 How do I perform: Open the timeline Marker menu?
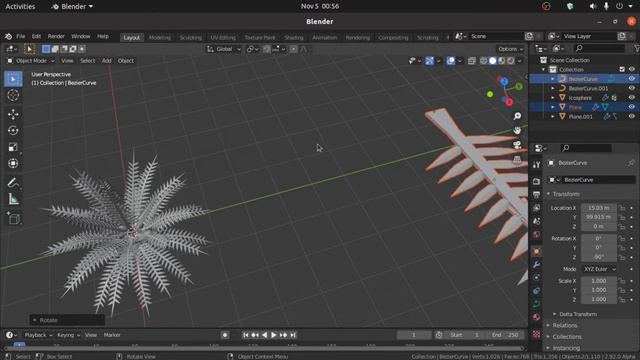tap(112, 335)
